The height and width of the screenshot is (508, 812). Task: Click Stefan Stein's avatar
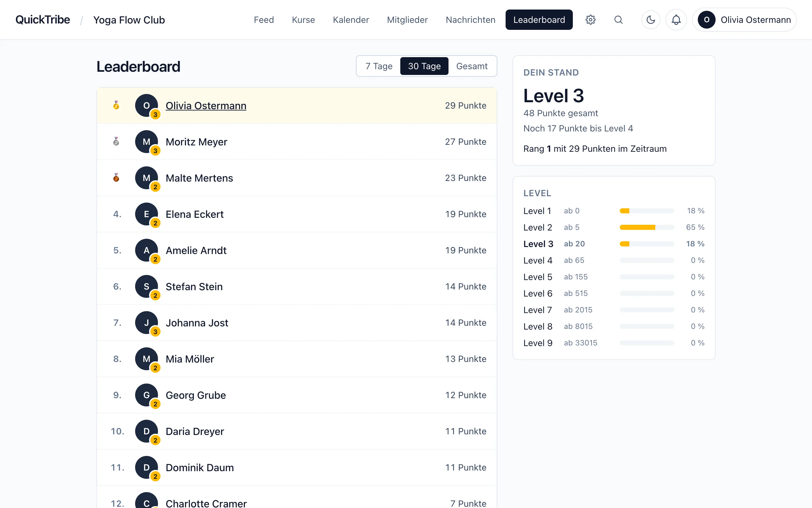[x=147, y=287]
